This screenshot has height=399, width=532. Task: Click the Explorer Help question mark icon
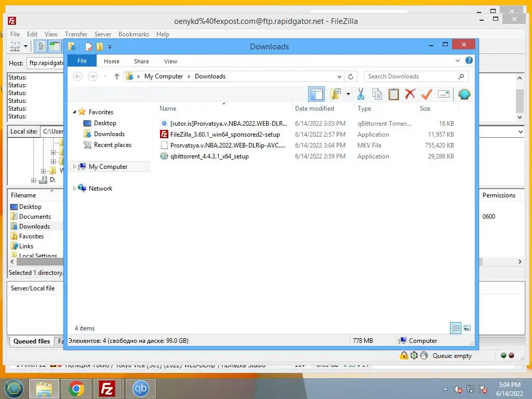[x=469, y=60]
